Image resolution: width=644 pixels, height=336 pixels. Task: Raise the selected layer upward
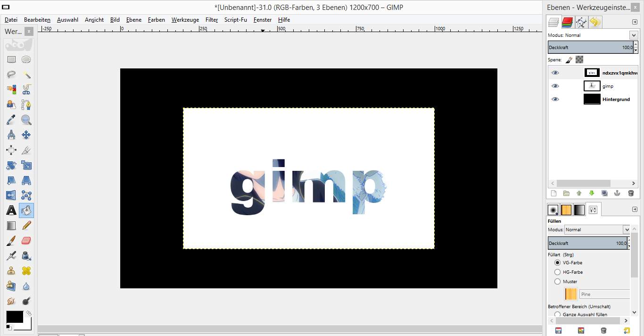tap(578, 193)
